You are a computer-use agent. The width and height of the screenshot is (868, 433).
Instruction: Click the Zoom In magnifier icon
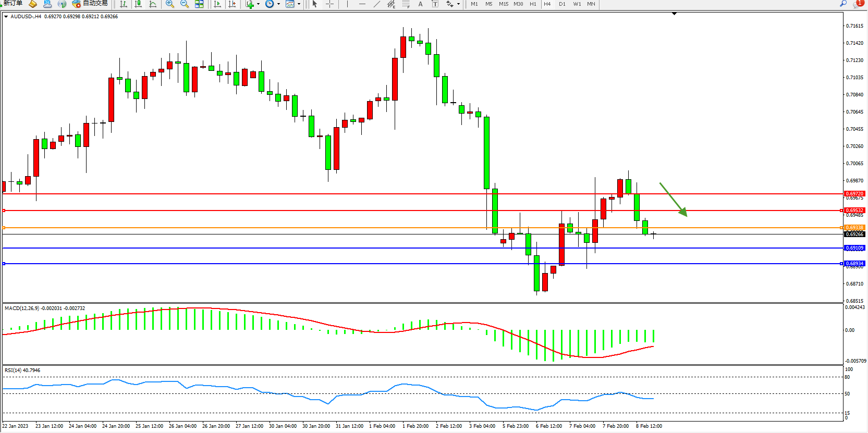click(x=169, y=4)
